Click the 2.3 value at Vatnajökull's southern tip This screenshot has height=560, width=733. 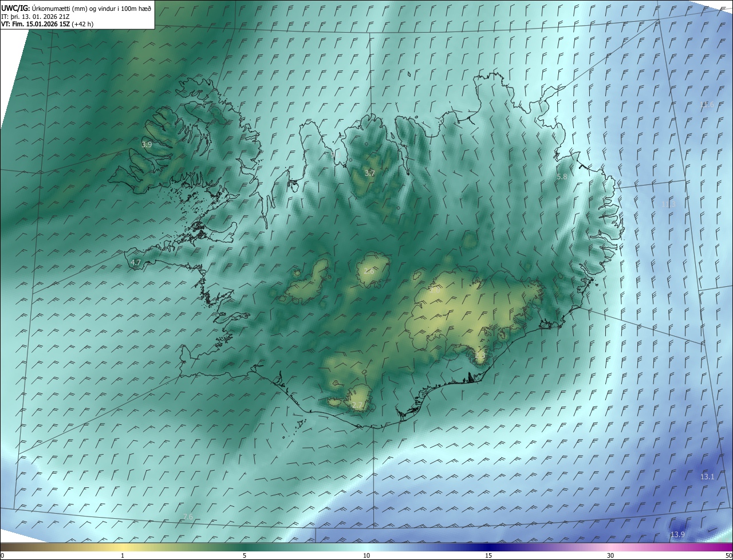pyautogui.click(x=480, y=356)
